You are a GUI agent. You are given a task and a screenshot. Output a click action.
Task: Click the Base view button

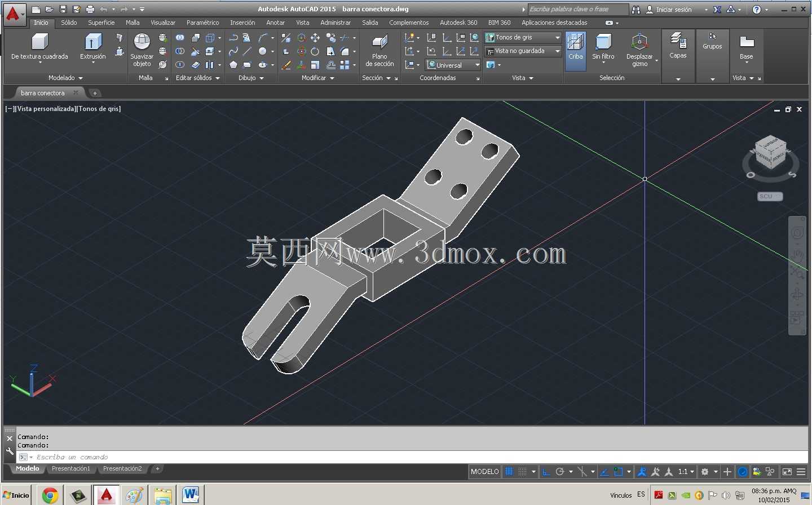pos(746,47)
